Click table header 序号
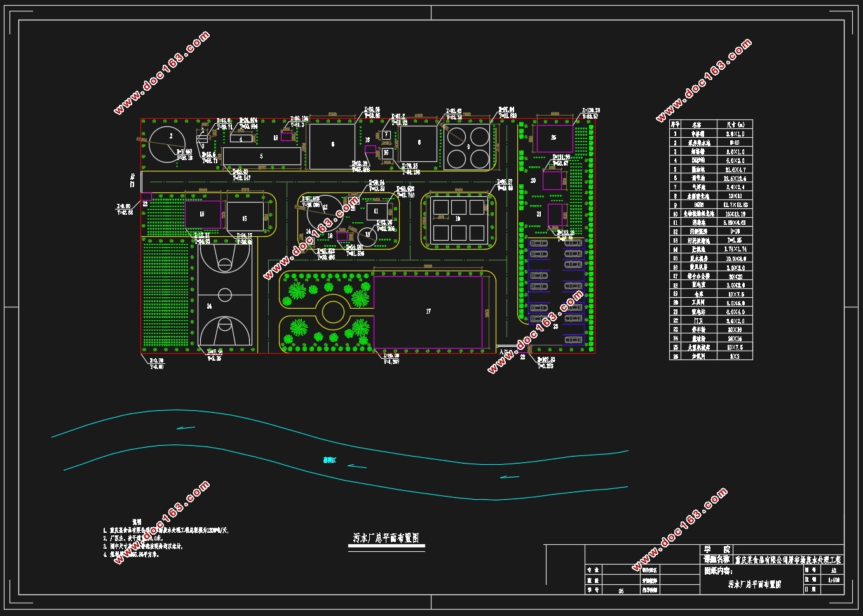The width and height of the screenshot is (863, 616). pyautogui.click(x=676, y=125)
